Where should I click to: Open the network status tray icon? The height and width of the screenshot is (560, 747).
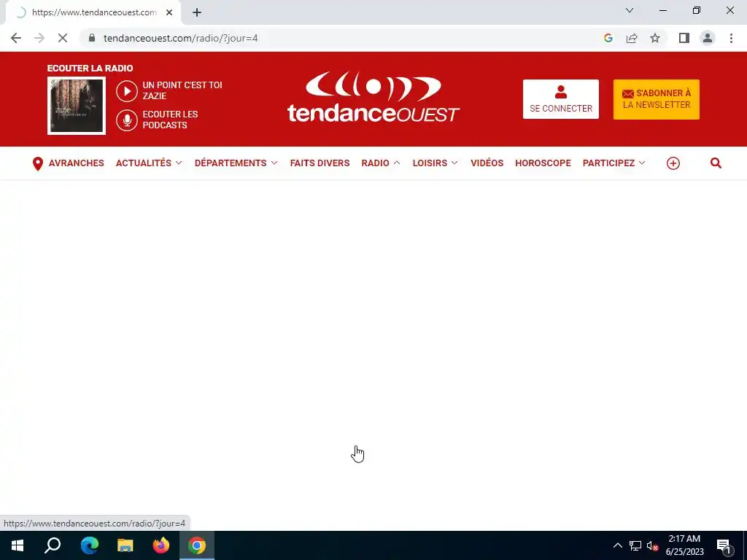pyautogui.click(x=635, y=545)
